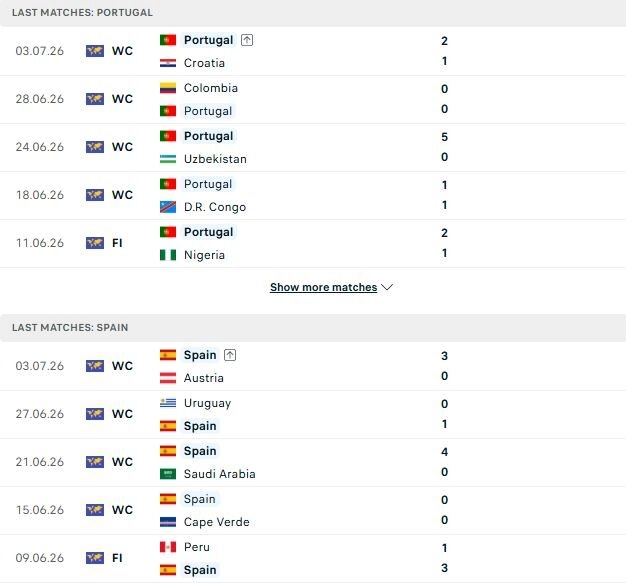
Task: Click the chevron next to Show more matches
Action: click(387, 287)
